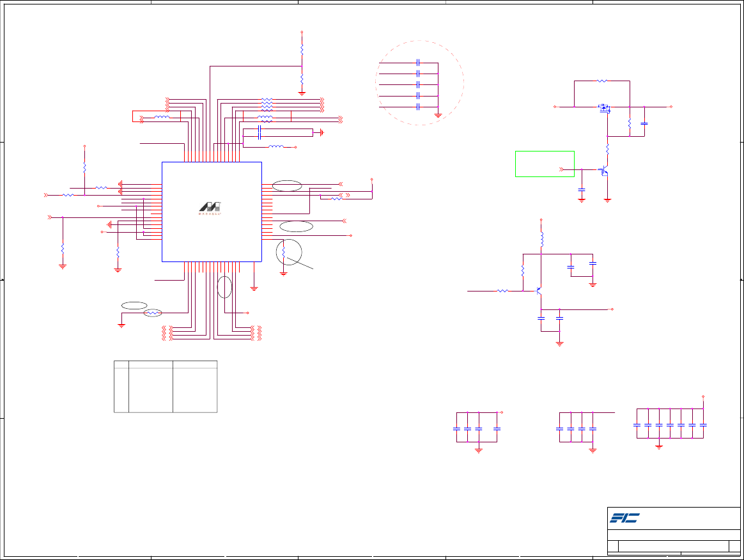Screen dimensions: 744x560
Task: Click the ground symbol under the top voltage divider
Action: (302, 93)
